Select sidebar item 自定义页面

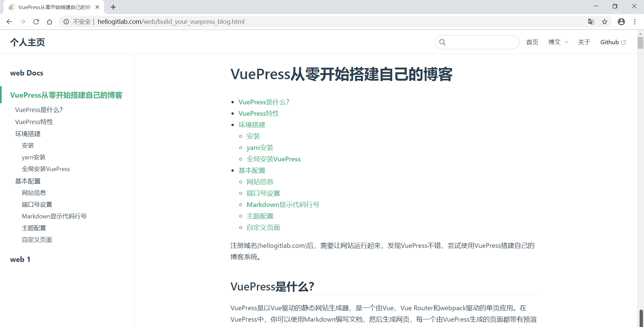point(37,240)
